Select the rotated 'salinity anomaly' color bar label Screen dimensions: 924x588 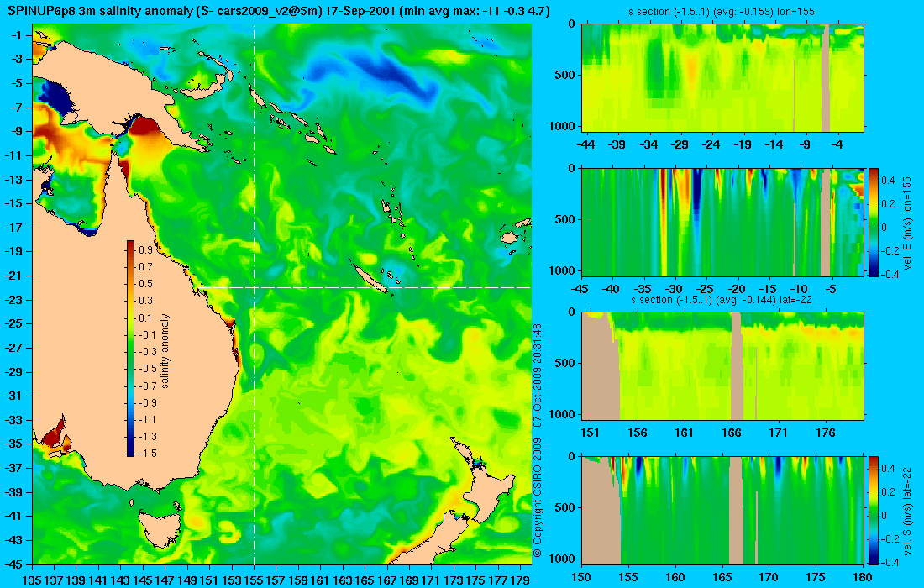click(x=165, y=350)
